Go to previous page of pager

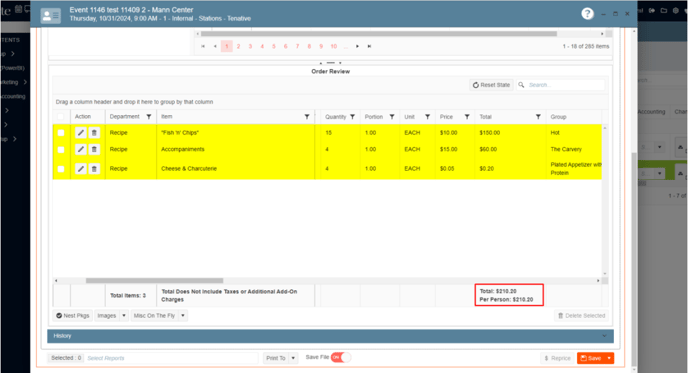(215, 46)
